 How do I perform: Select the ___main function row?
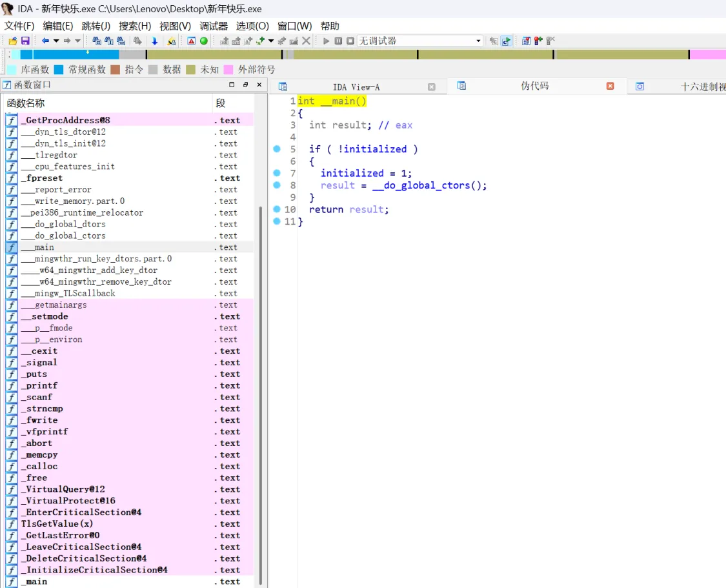pyautogui.click(x=130, y=247)
